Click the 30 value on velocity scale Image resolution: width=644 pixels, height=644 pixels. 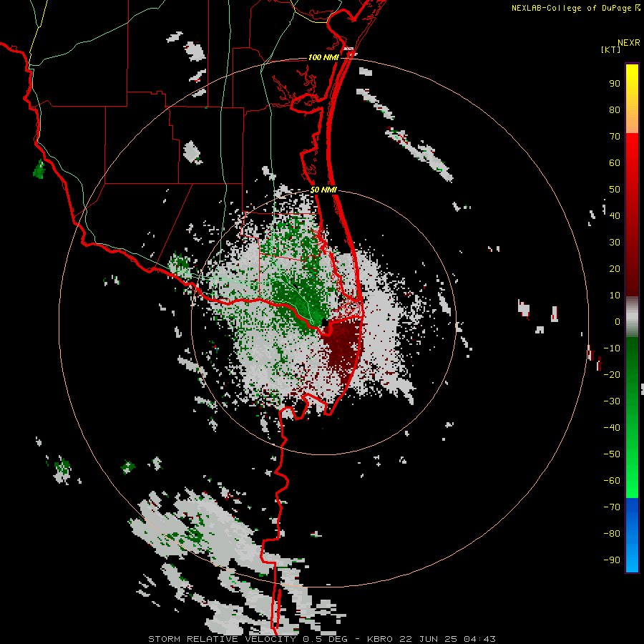coord(615,243)
